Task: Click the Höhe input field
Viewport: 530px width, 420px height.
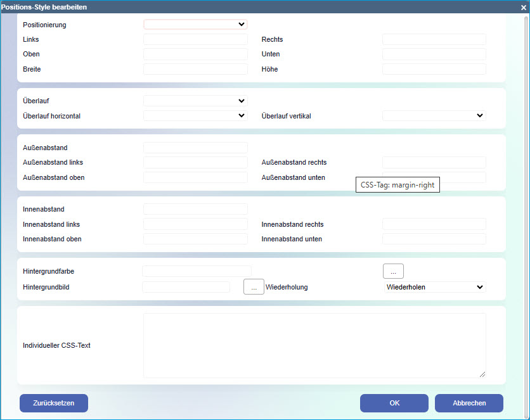Action: (434, 69)
